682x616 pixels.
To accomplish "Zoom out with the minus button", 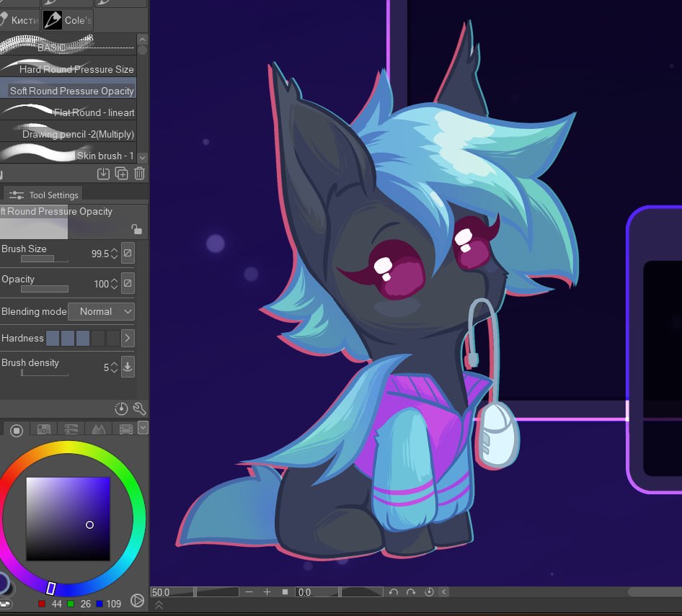I will [249, 592].
